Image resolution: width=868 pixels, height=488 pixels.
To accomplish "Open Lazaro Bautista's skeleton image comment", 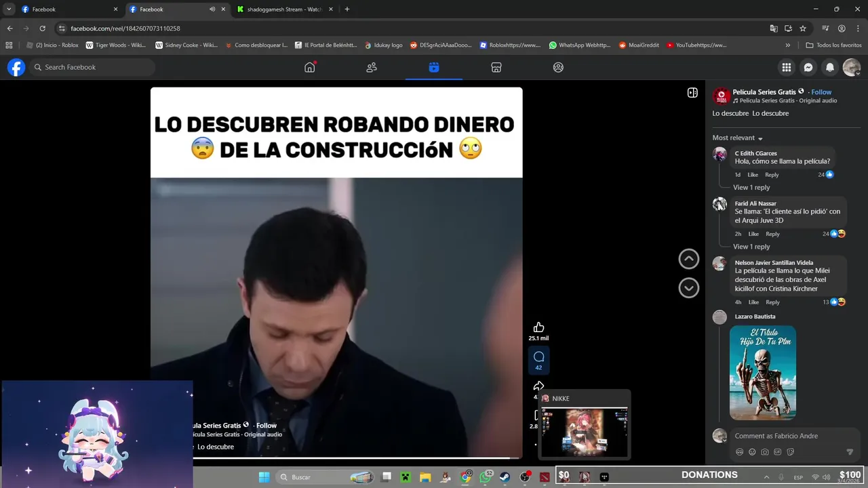I will coord(763,373).
